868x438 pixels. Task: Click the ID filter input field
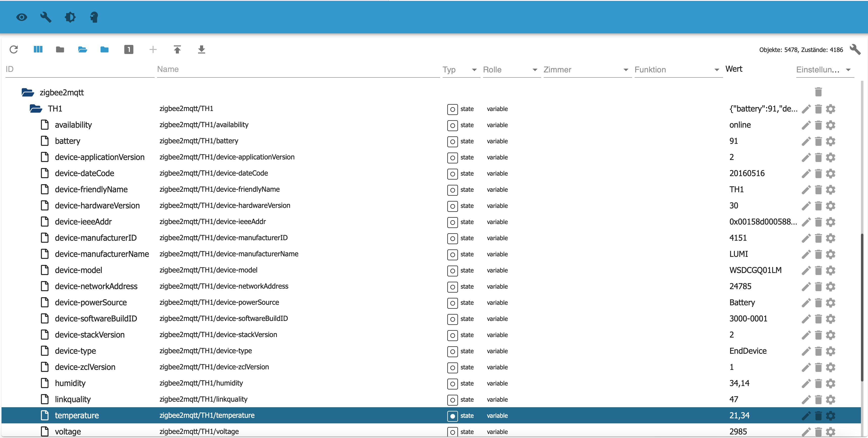(x=80, y=69)
